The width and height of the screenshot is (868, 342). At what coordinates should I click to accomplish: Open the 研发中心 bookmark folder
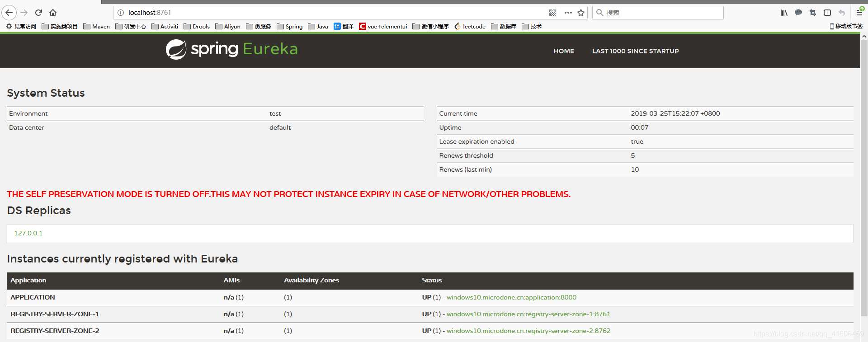[131, 26]
